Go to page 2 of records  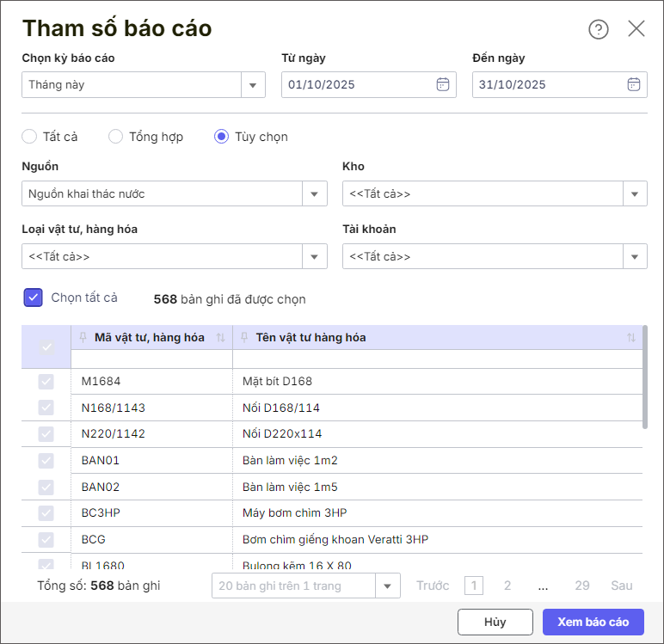pos(507,586)
